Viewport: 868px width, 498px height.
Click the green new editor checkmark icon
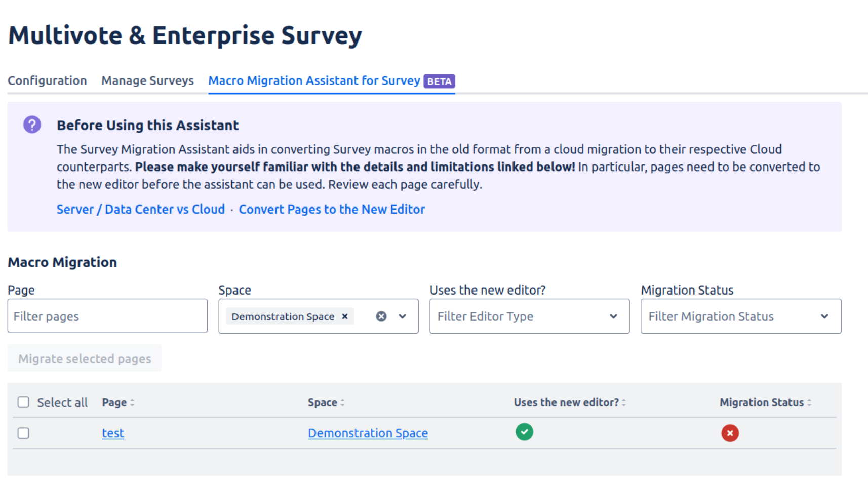[524, 432]
